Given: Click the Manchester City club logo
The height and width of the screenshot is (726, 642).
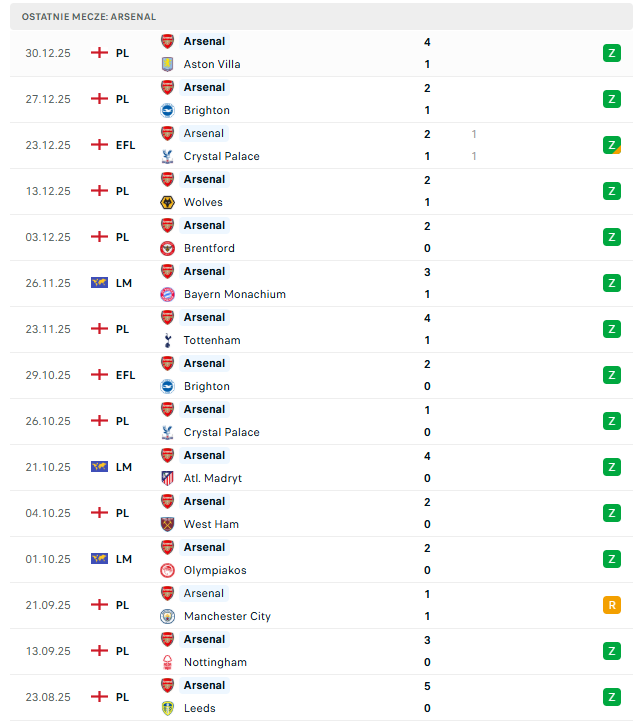Looking at the screenshot, I should pos(168,616).
